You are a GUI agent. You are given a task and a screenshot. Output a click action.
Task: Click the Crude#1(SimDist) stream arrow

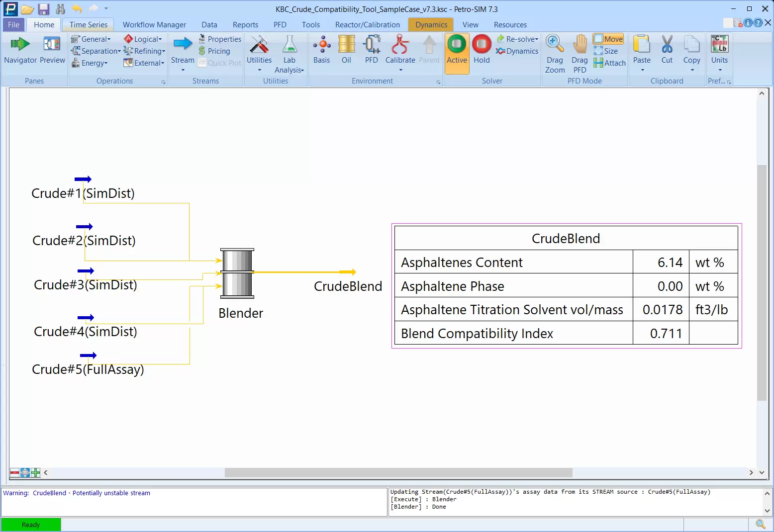coord(83,179)
